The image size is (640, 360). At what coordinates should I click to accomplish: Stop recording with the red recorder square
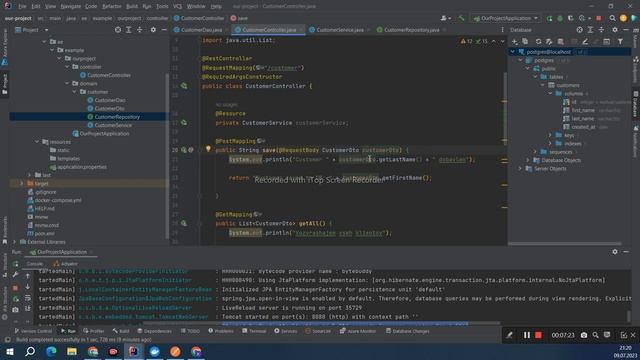click(x=538, y=335)
